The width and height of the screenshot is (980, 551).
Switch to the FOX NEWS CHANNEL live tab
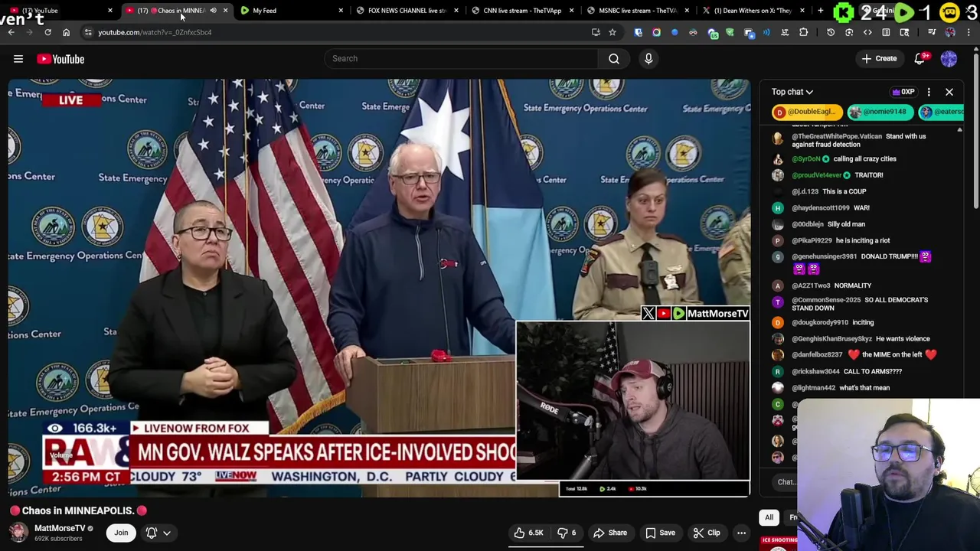click(x=406, y=11)
